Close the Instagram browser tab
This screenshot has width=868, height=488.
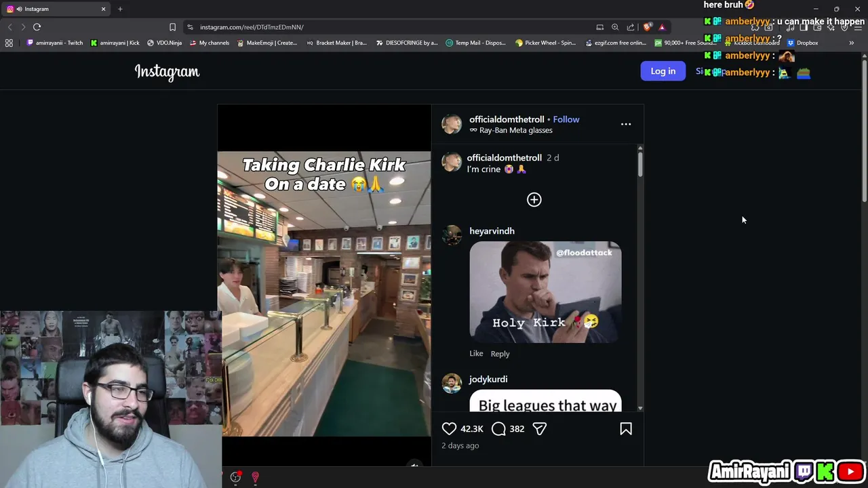[104, 9]
